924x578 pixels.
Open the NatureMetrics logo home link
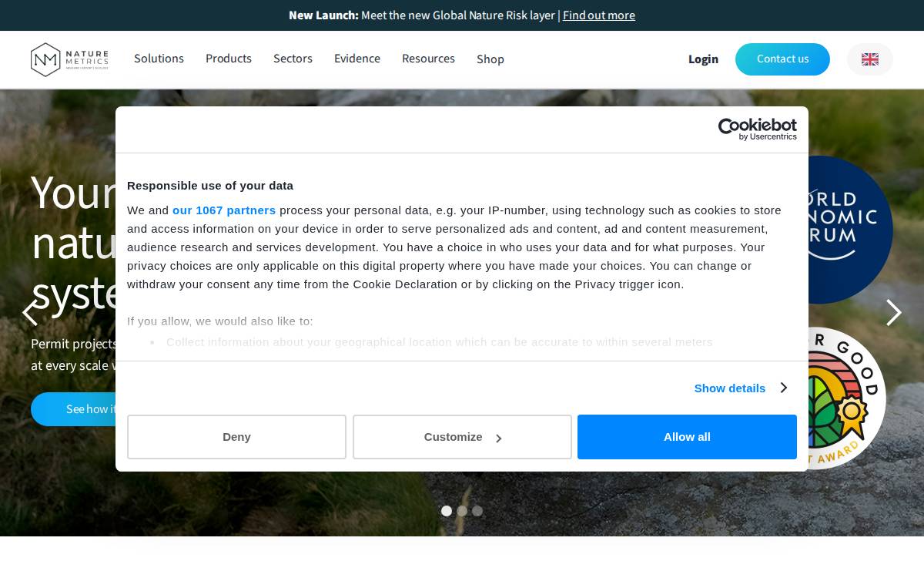pos(69,59)
